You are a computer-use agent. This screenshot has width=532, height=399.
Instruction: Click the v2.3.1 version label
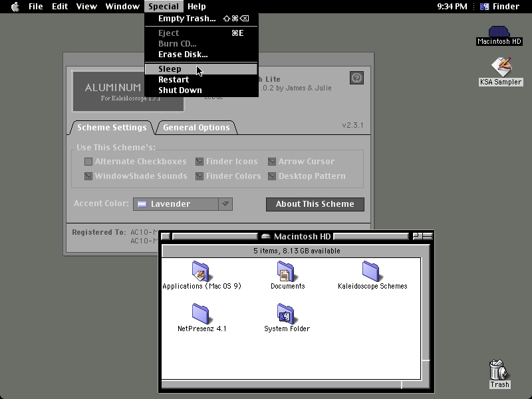[352, 125]
